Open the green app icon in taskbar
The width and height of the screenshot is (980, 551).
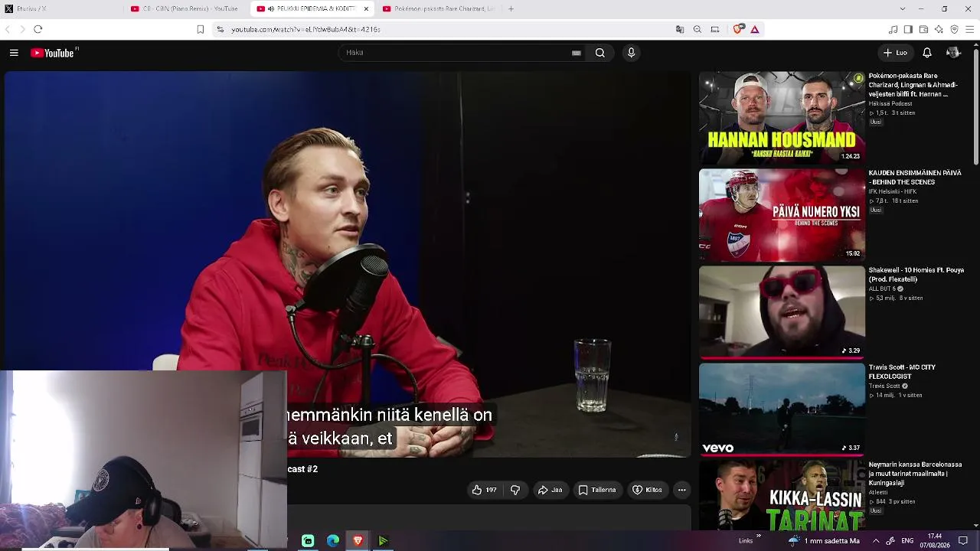pos(308,541)
